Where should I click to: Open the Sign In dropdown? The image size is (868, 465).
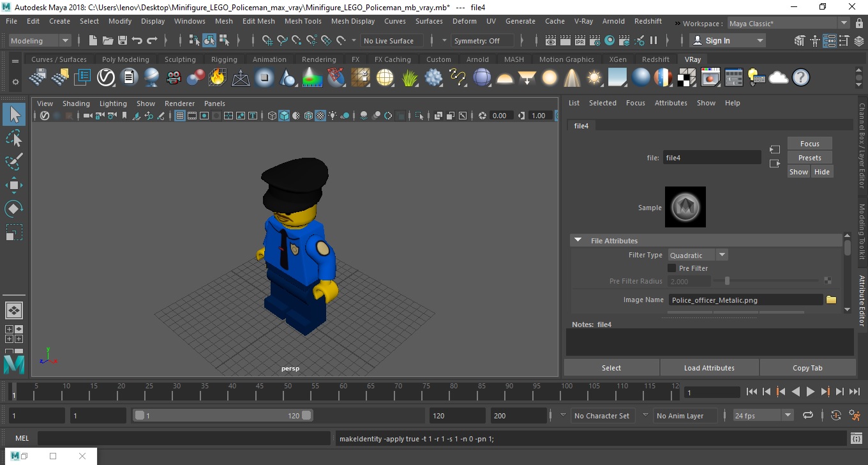click(x=728, y=40)
